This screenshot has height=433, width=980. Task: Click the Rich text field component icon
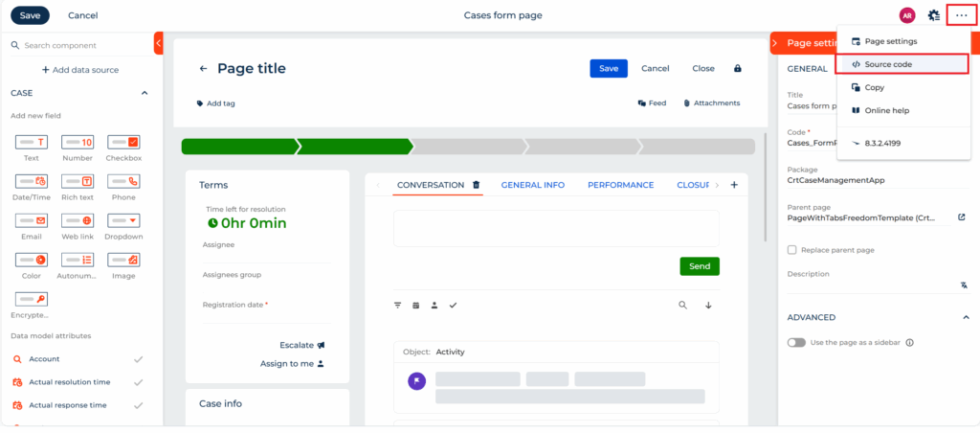coord(78,181)
